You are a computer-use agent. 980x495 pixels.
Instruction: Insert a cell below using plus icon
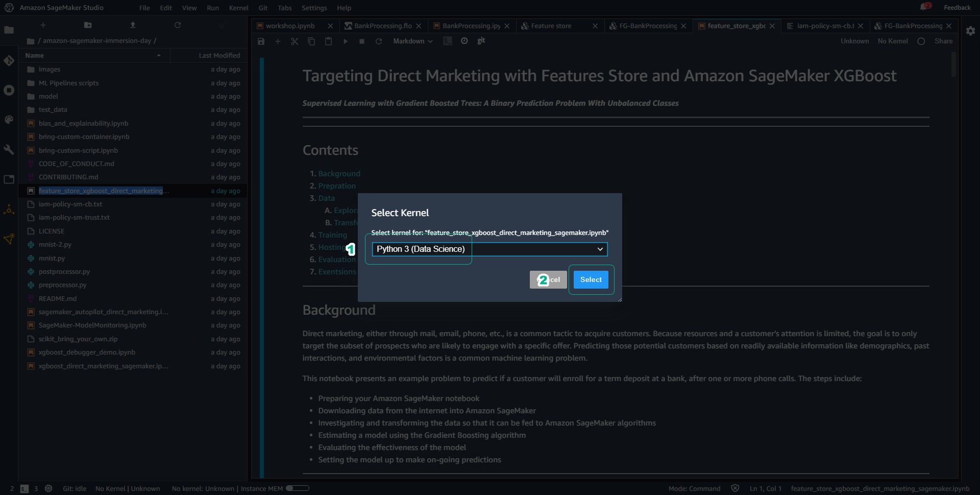278,41
